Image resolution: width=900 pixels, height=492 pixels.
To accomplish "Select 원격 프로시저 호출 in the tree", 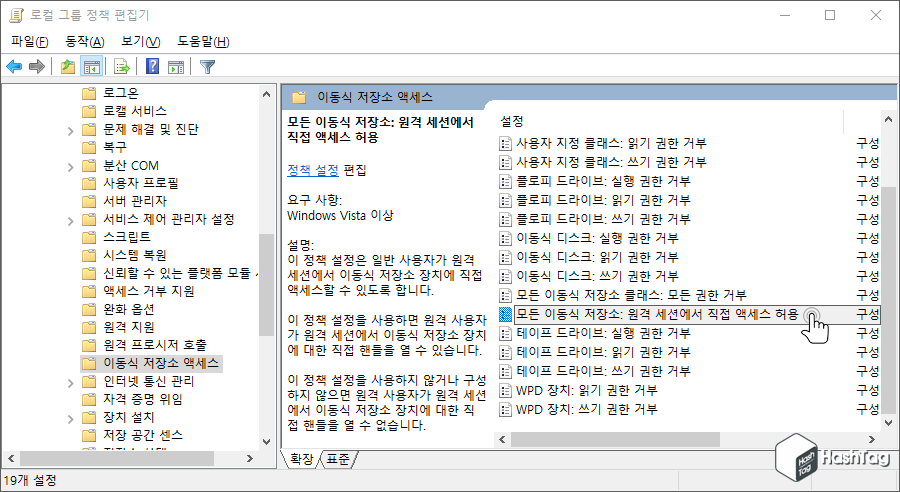I will (x=155, y=345).
